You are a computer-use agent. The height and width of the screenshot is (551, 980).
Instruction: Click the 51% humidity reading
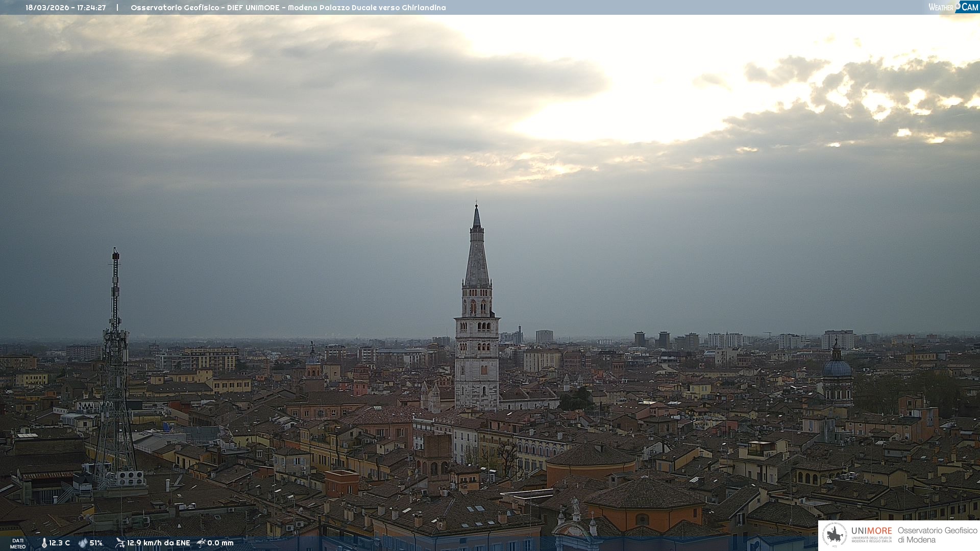pyautogui.click(x=96, y=543)
